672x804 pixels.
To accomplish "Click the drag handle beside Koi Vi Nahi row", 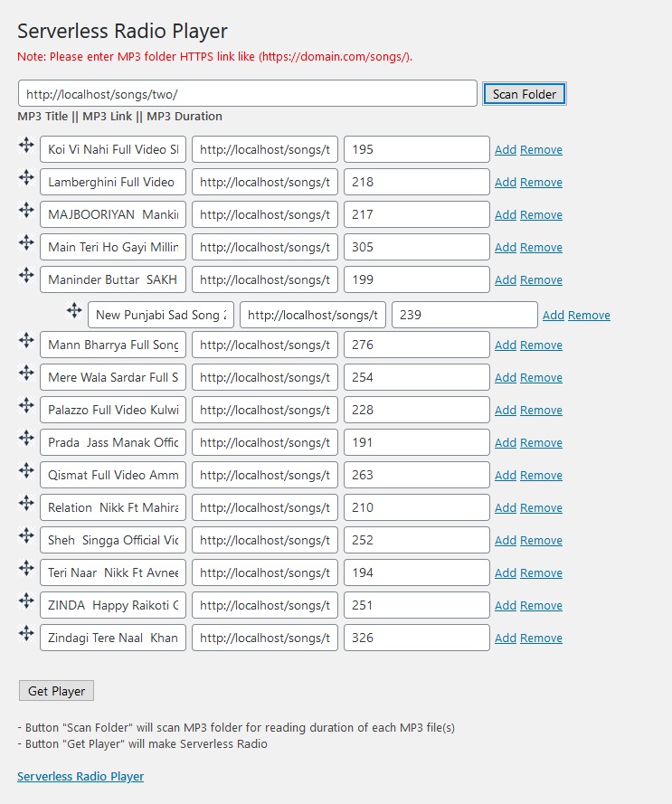I will tap(26, 146).
